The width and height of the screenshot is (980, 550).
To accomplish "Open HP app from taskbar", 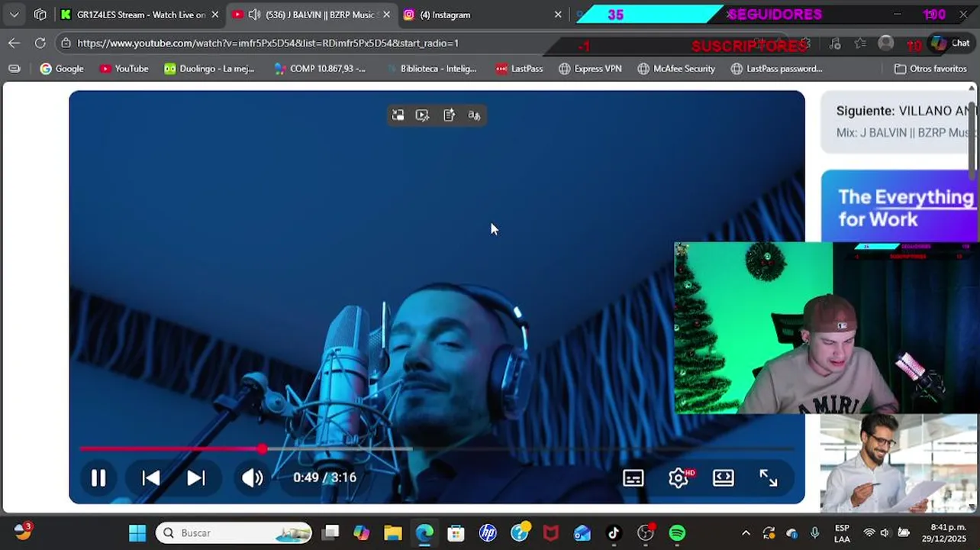I will coord(488,533).
